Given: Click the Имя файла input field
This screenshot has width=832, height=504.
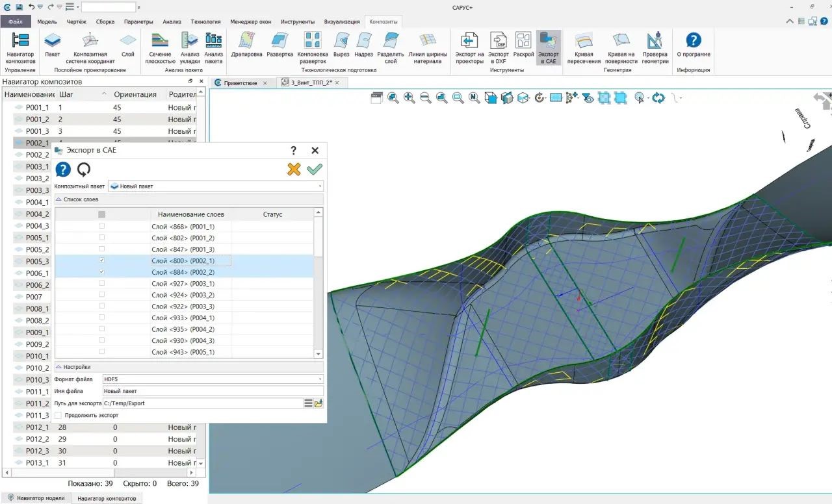Looking at the screenshot, I should click(x=213, y=391).
